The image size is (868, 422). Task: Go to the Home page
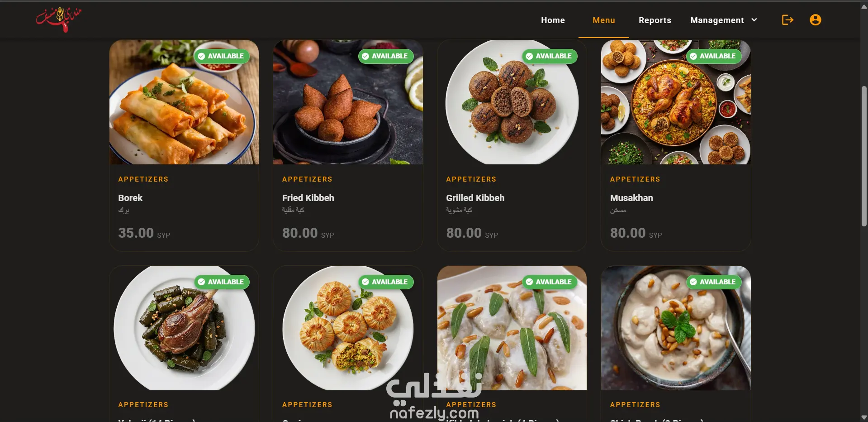553,20
